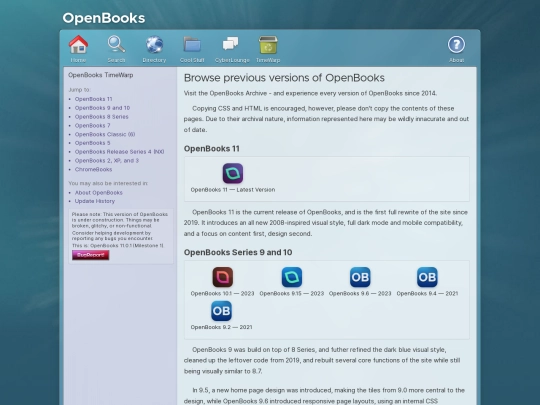The height and width of the screenshot is (405, 540).
Task: Click the 'Search' label in the navigation bar
Action: coord(116,60)
